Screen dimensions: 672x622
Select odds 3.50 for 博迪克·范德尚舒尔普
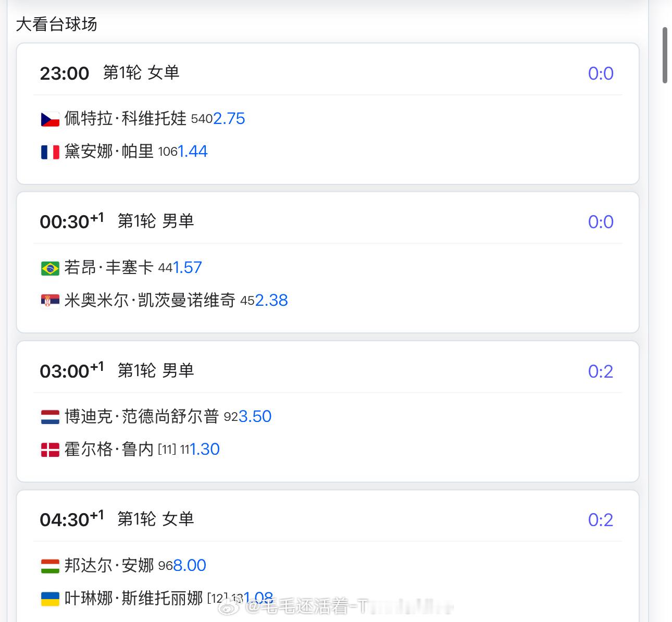click(x=255, y=417)
